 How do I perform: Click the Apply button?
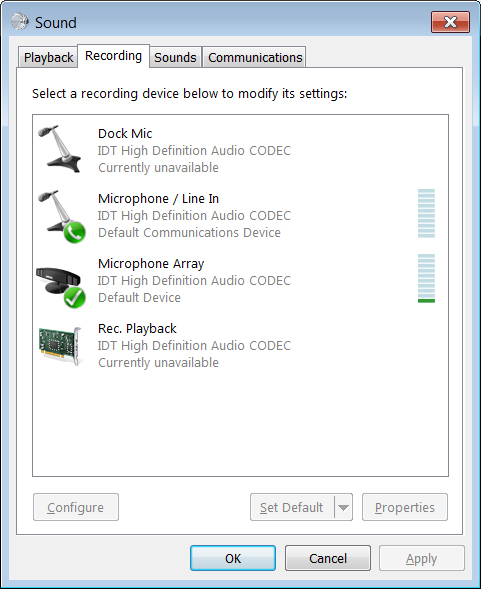coord(422,558)
